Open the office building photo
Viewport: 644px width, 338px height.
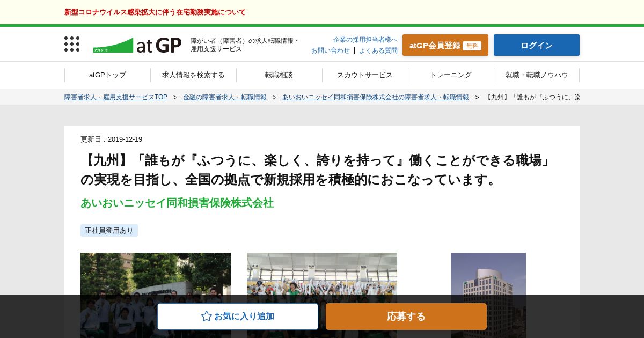[x=488, y=295]
